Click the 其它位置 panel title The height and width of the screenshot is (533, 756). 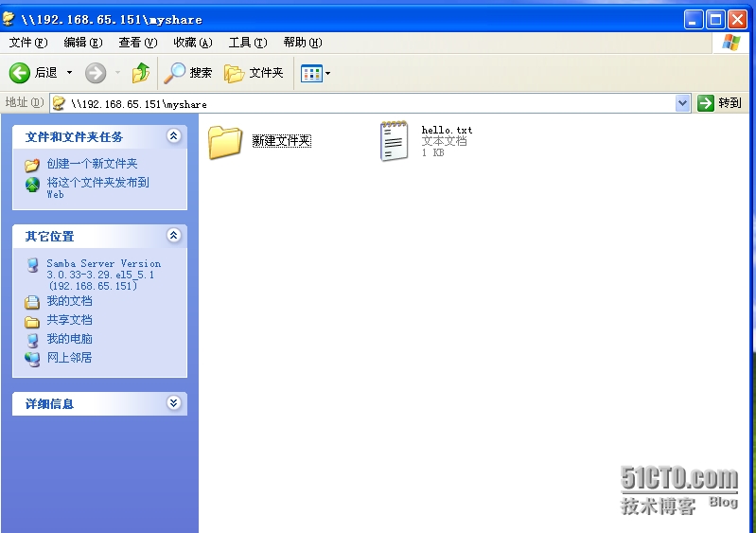49,237
